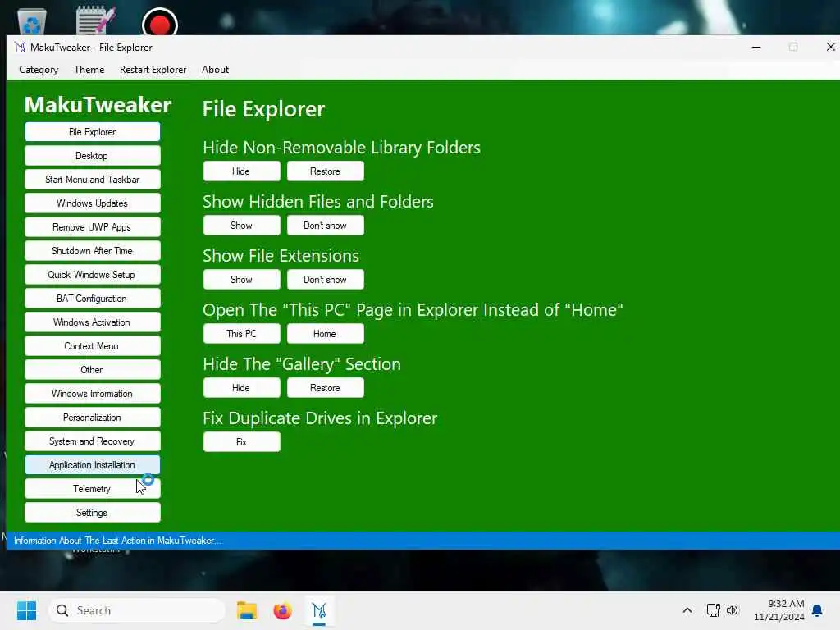840x630 pixels.
Task: Select the Context Menu category
Action: pyautogui.click(x=92, y=346)
